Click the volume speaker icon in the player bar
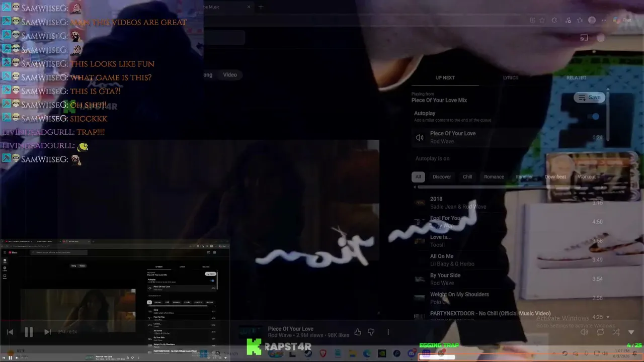644x362 pixels. [x=584, y=332]
